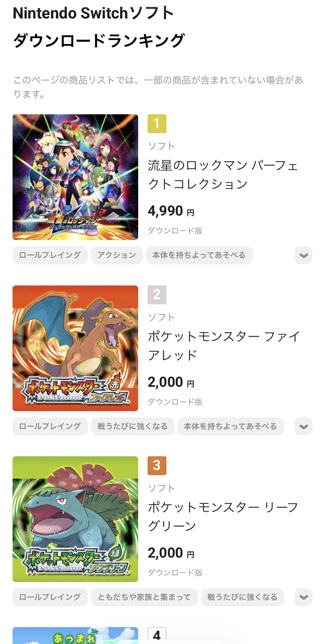Open the 流星のロックマン cover thumbnail
The height and width of the screenshot is (644, 325).
click(x=75, y=177)
